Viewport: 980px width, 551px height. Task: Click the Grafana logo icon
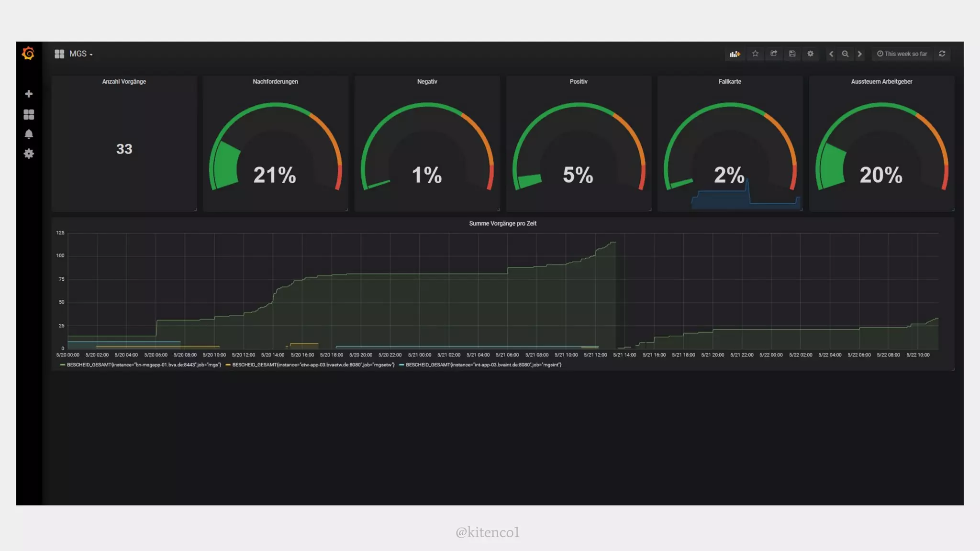pos(28,54)
